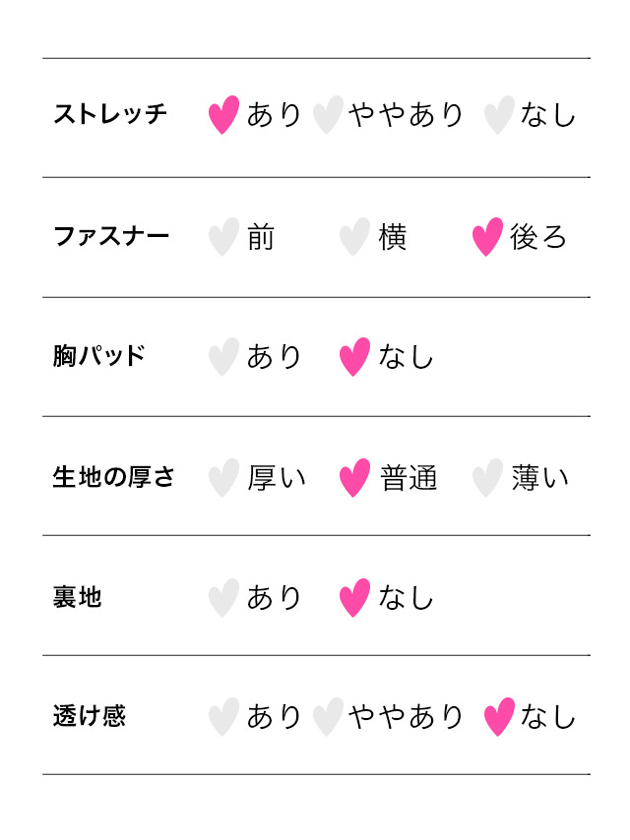This screenshot has height=840, width=630.
Task: Pick heart for 透け感 あり
Action: click(223, 717)
